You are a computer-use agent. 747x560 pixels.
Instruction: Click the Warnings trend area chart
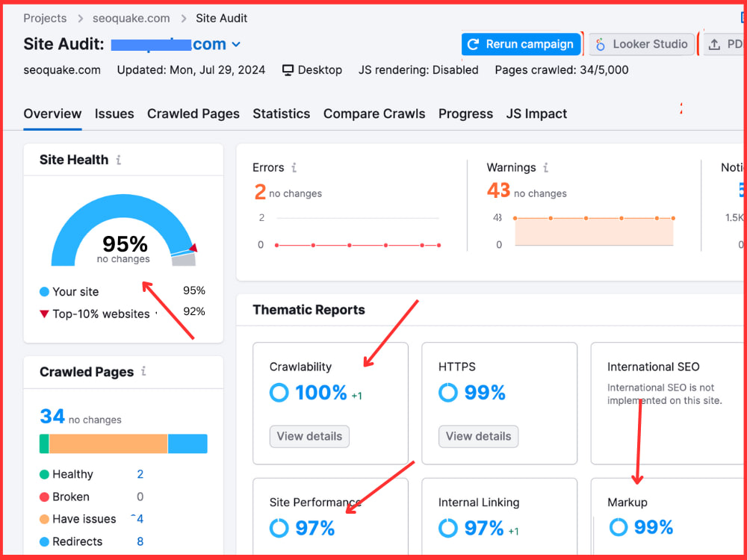coord(594,231)
